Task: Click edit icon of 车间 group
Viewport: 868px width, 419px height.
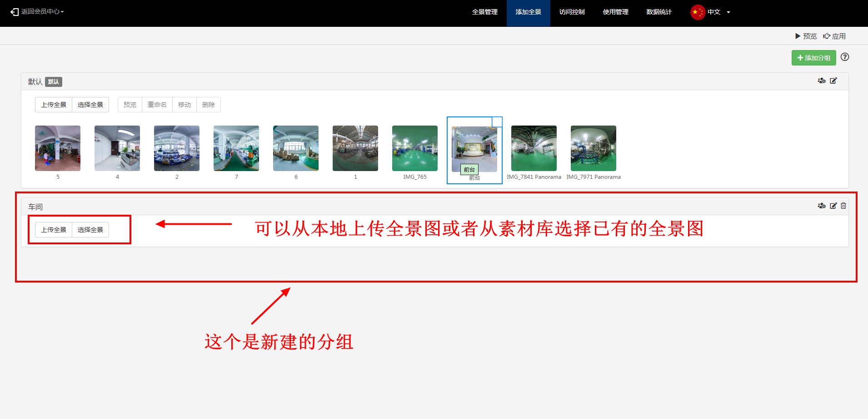Action: pos(833,206)
